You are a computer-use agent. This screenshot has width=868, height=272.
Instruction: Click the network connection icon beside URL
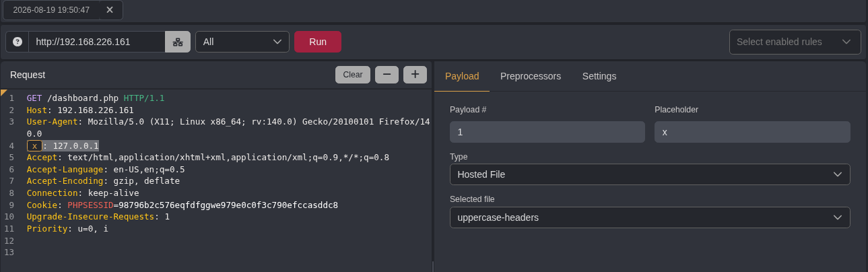pyautogui.click(x=178, y=42)
